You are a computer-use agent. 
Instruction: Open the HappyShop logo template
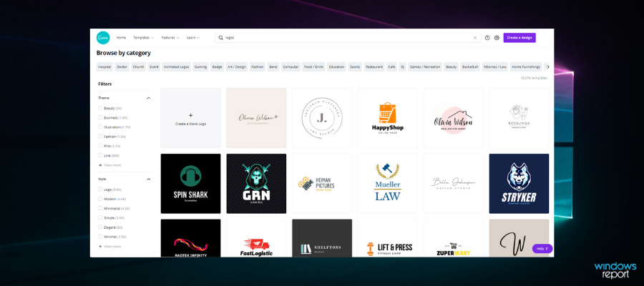tap(388, 118)
